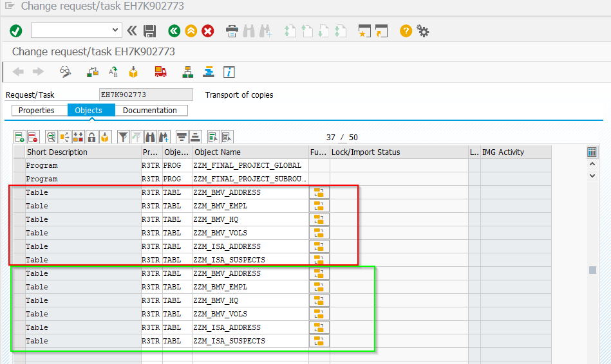Click the red transport truck icon
Image resolution: width=611 pixels, height=364 pixels.
point(160,72)
